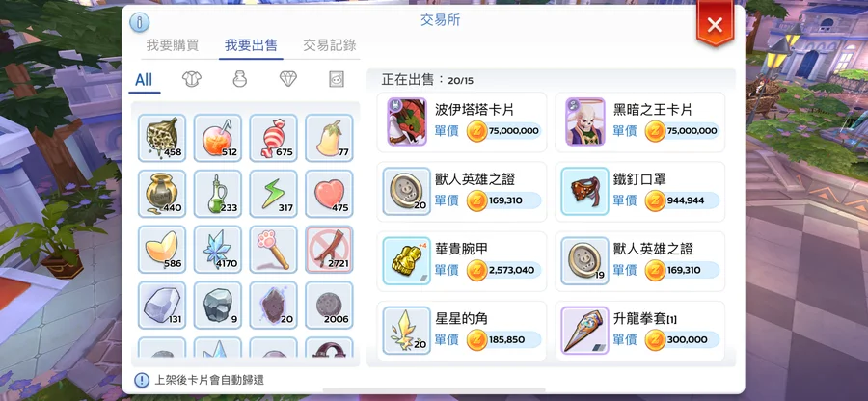The height and width of the screenshot is (401, 868).
Task: Select the card category filter icon
Action: click(x=336, y=79)
